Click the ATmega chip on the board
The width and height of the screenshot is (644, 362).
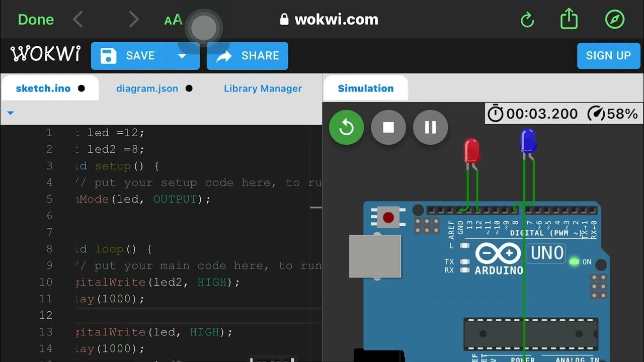(531, 333)
